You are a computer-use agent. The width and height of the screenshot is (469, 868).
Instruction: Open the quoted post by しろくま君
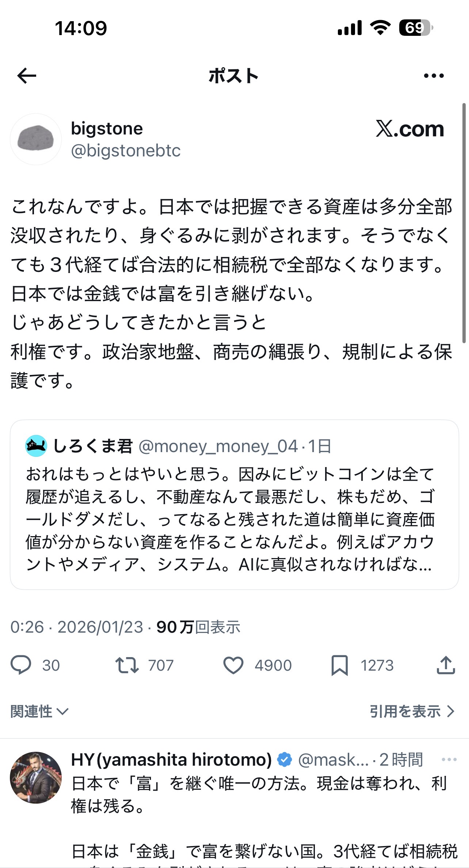[x=234, y=519]
